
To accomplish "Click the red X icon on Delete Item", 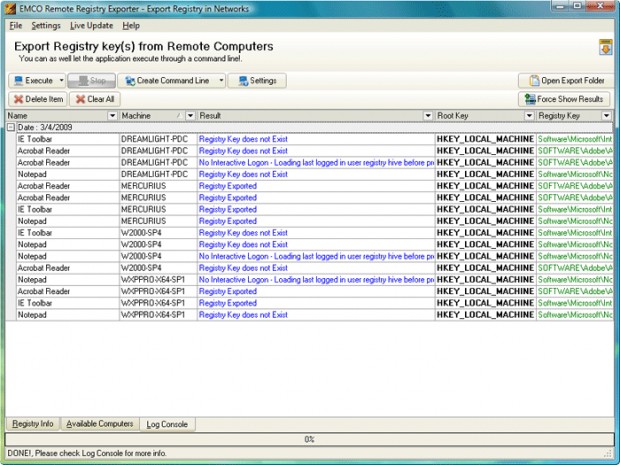I will click(18, 99).
